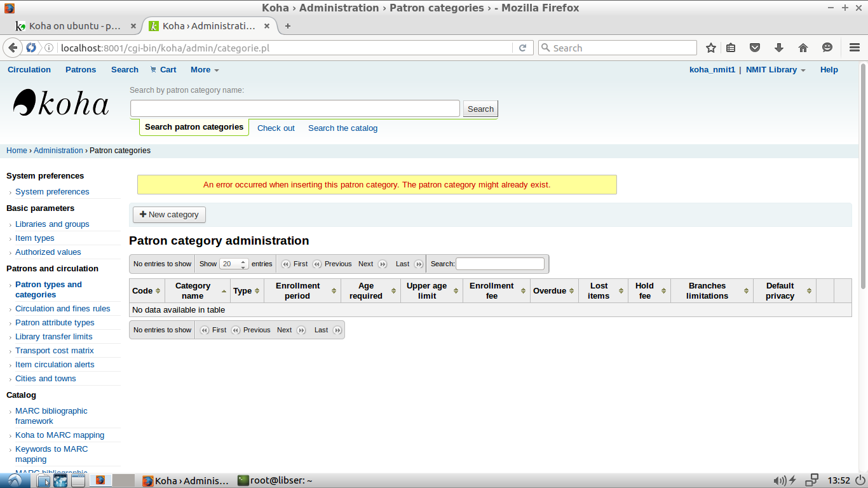Screen dimensions: 868x488
Task: Click the Administration breadcrumb link
Action: pyautogui.click(x=58, y=151)
